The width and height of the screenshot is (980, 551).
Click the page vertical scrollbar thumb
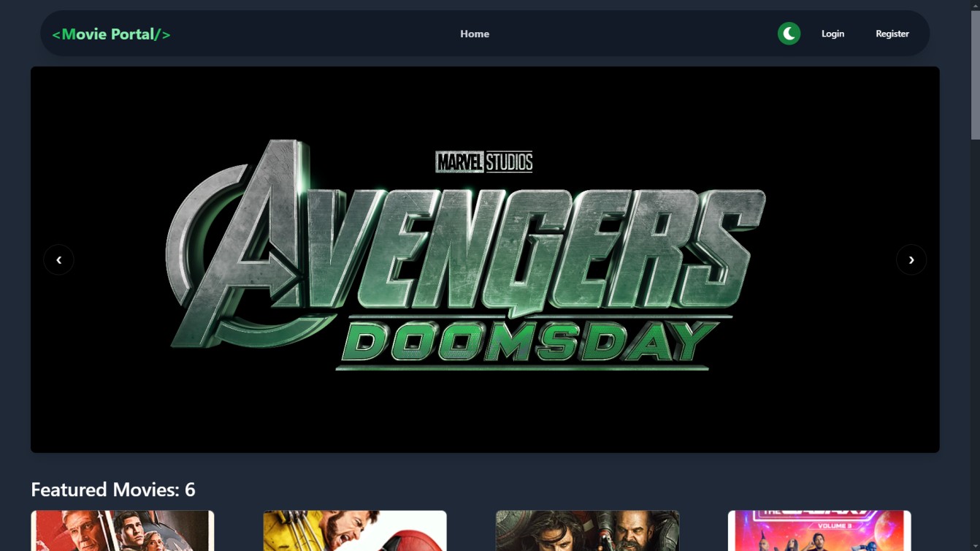[975, 75]
